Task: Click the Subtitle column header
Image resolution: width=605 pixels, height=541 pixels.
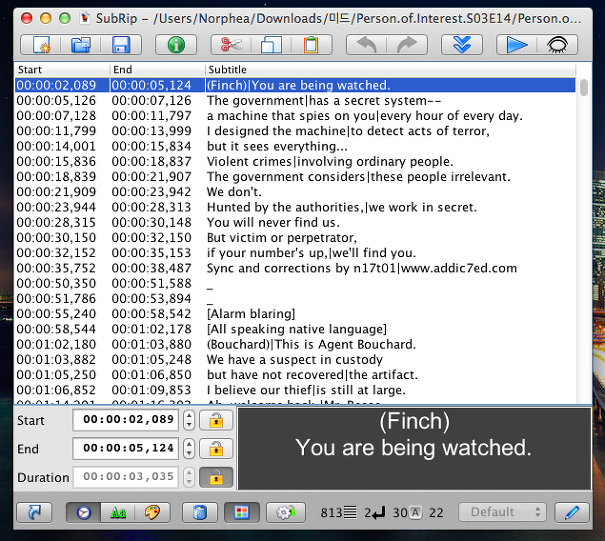Action: pyautogui.click(x=390, y=69)
